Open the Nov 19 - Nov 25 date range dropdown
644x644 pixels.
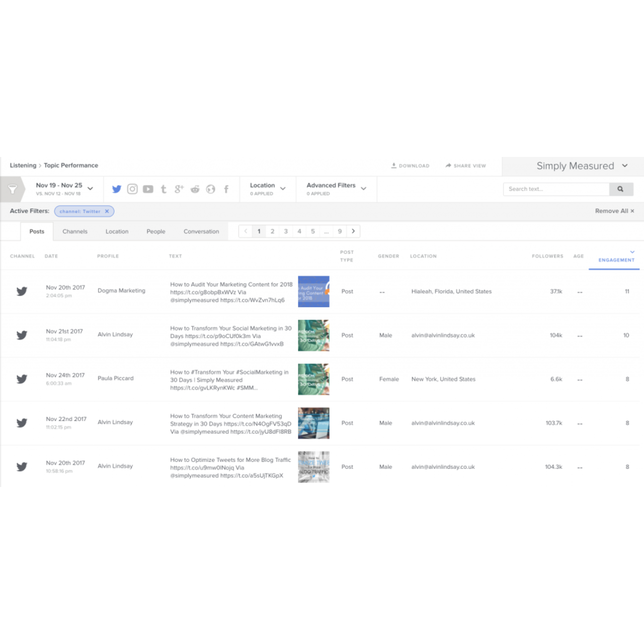(63, 189)
